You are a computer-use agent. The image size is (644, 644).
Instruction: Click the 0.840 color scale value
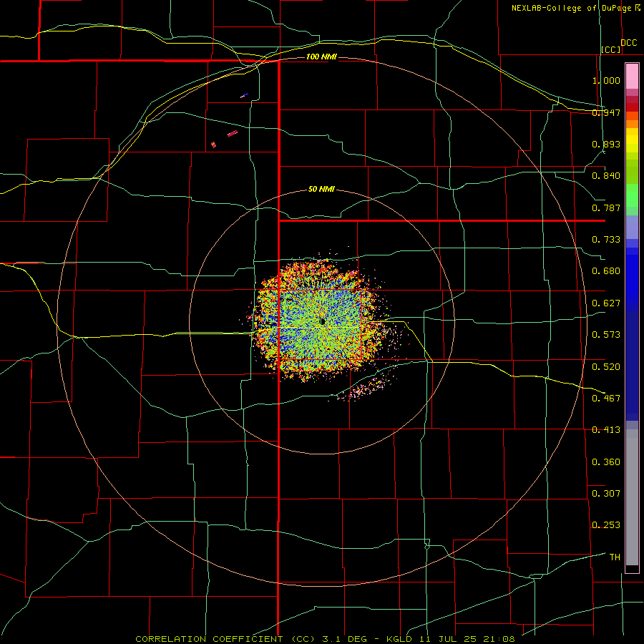coord(606,176)
